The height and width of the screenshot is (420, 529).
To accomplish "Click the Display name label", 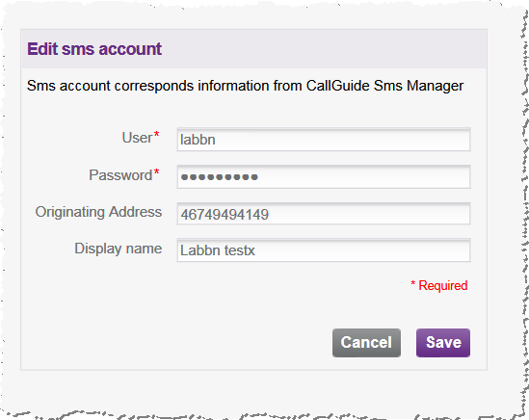I will pyautogui.click(x=119, y=249).
